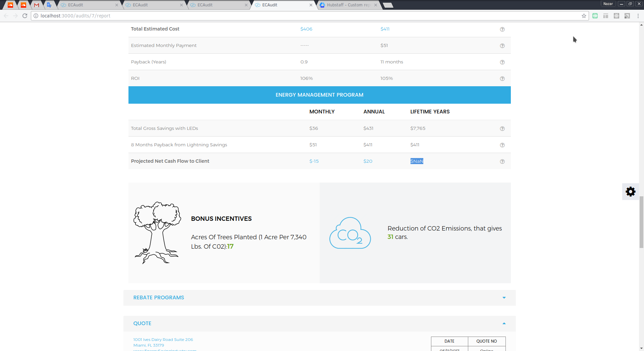
Task: Click the 105% ROI value
Action: pos(386,78)
